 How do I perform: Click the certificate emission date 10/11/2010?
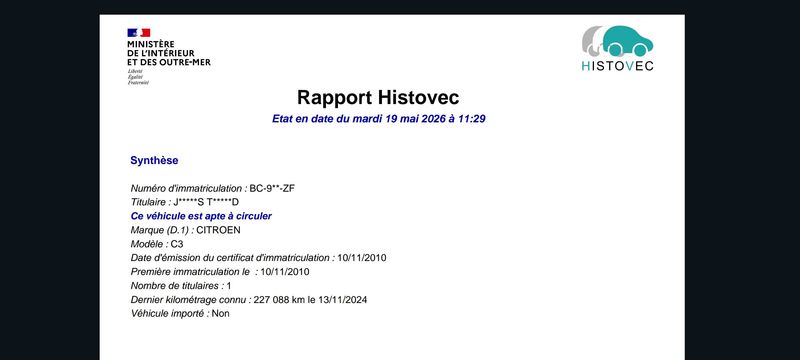(x=362, y=258)
